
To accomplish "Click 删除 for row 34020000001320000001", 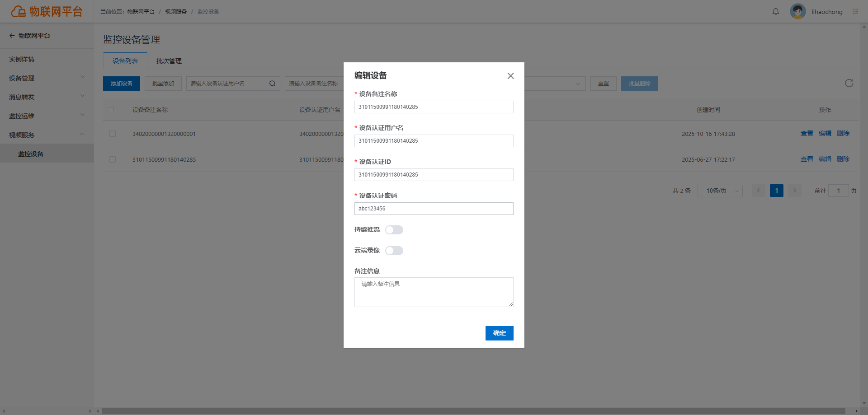I will (x=843, y=134).
